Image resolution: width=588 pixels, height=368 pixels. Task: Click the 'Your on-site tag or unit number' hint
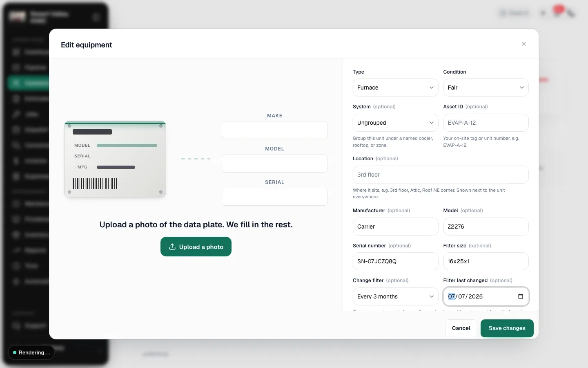481,141
